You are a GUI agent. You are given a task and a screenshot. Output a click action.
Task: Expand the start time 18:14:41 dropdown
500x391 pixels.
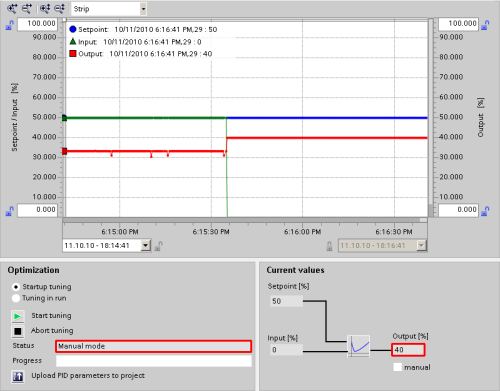(145, 246)
